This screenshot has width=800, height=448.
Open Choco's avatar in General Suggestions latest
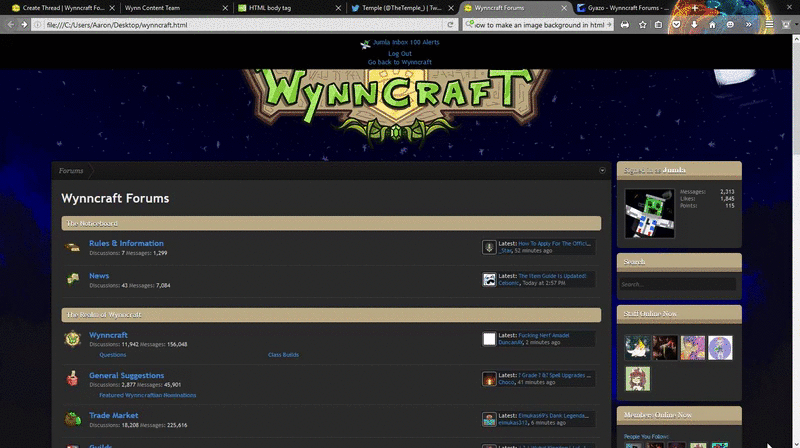(x=489, y=379)
